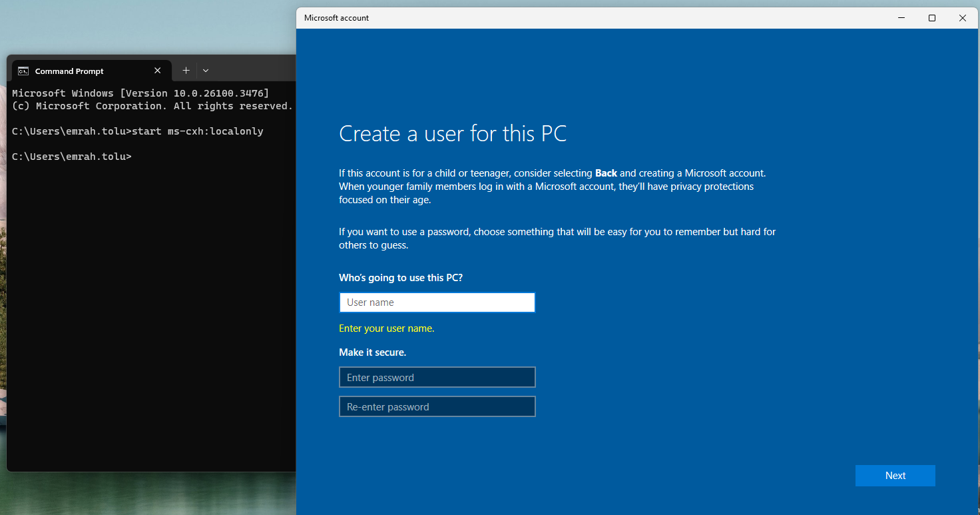Select the Command Prompt tab
The width and height of the screenshot is (980, 515).
(x=91, y=71)
